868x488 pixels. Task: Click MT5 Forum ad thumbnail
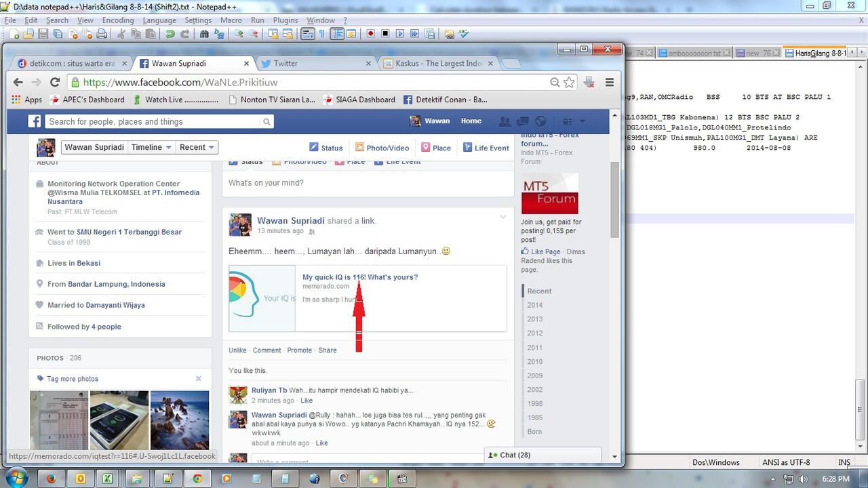click(550, 194)
